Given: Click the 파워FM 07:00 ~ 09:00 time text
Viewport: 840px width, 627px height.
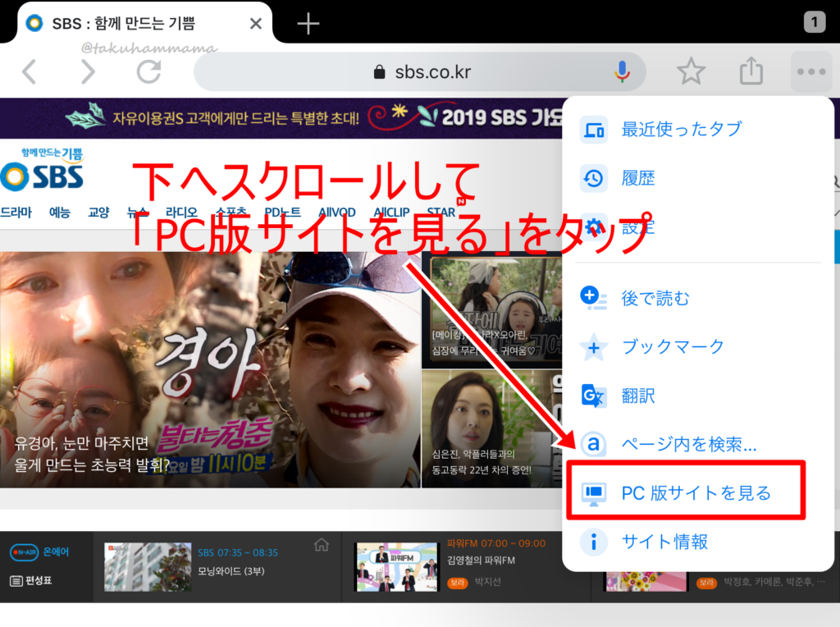Looking at the screenshot, I should point(496,543).
